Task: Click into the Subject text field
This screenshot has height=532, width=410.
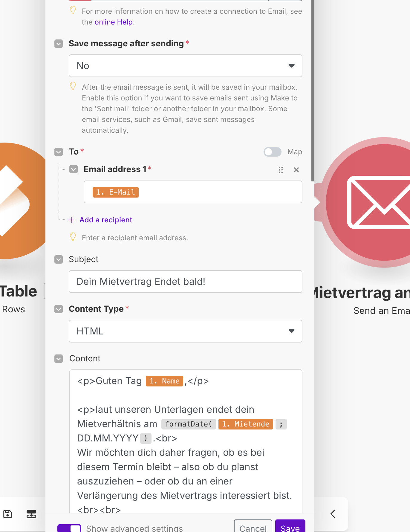Action: 185,282
